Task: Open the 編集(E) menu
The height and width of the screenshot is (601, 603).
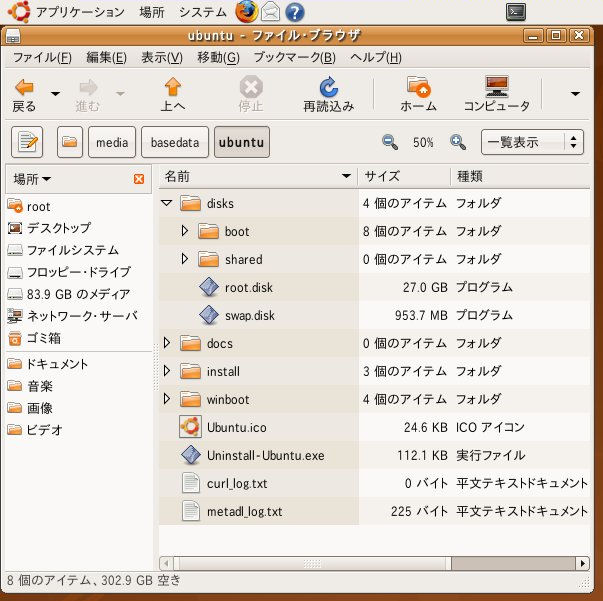Action: click(x=107, y=58)
